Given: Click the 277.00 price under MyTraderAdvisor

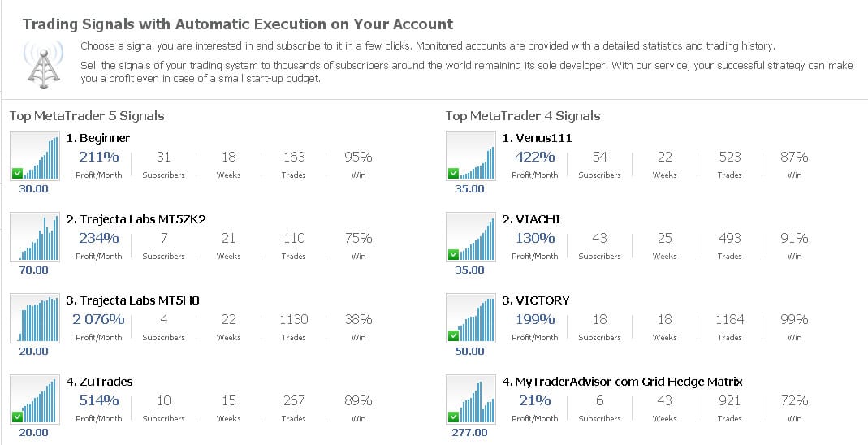Looking at the screenshot, I should click(470, 432).
